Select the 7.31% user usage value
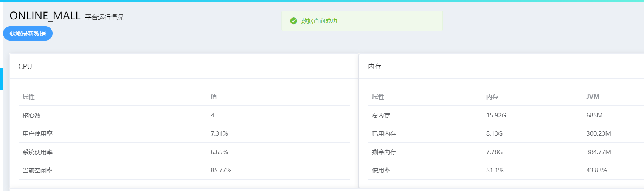Image resolution: width=644 pixels, height=191 pixels. pos(219,133)
